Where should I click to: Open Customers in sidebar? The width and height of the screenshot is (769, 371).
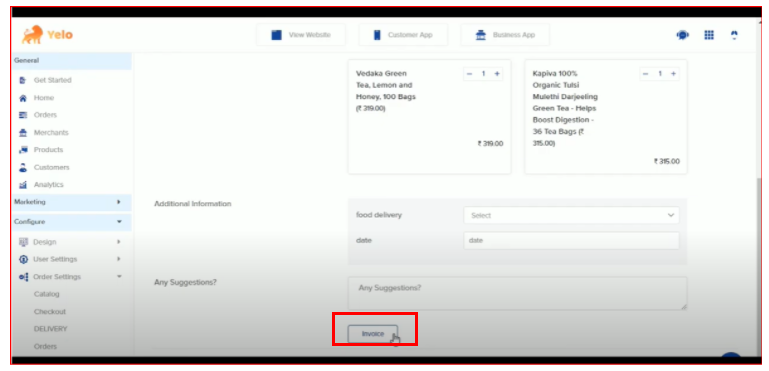click(51, 167)
